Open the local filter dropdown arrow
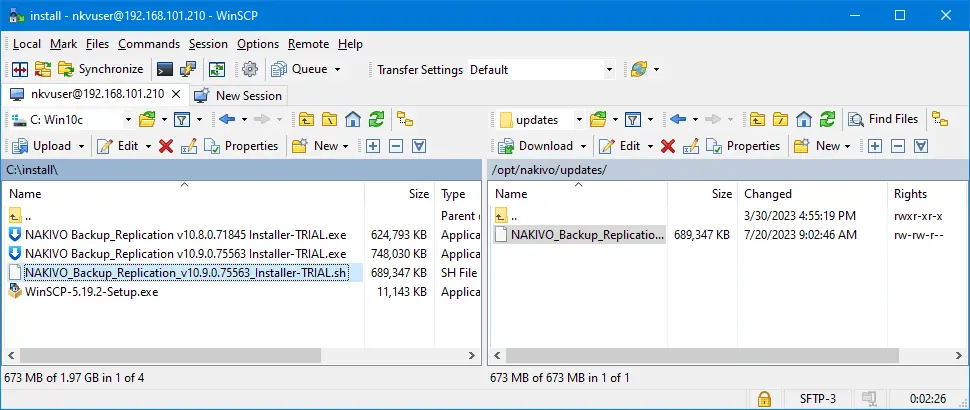 point(199,119)
